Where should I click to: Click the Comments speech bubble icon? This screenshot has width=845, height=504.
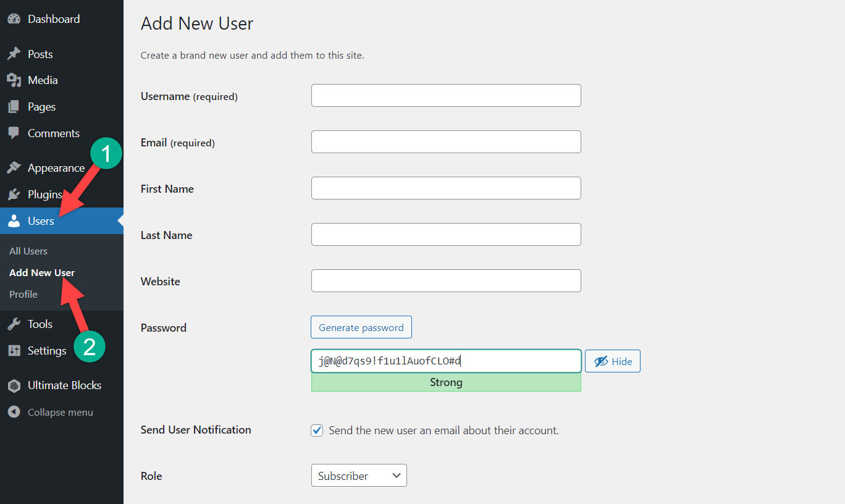point(14,133)
